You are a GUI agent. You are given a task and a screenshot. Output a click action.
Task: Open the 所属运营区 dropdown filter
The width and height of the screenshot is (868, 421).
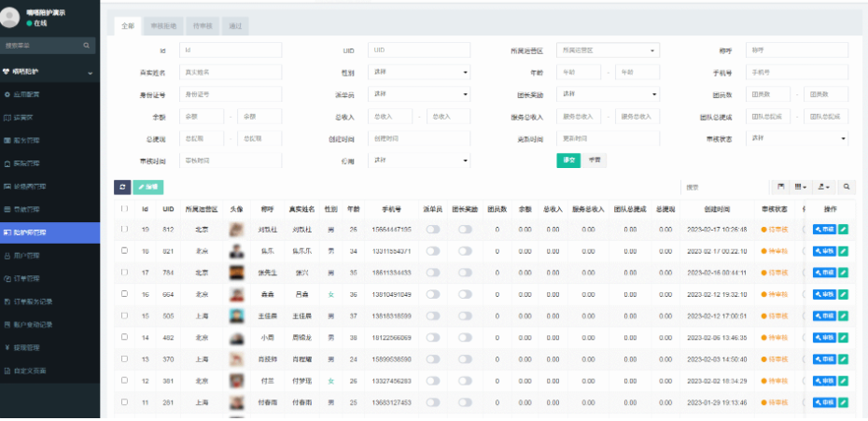(608, 49)
